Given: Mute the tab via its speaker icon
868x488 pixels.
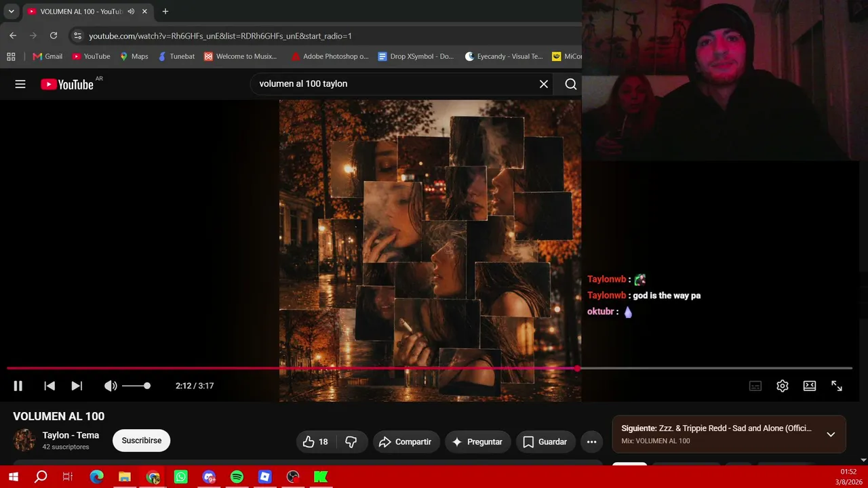Looking at the screenshot, I should tap(131, 12).
